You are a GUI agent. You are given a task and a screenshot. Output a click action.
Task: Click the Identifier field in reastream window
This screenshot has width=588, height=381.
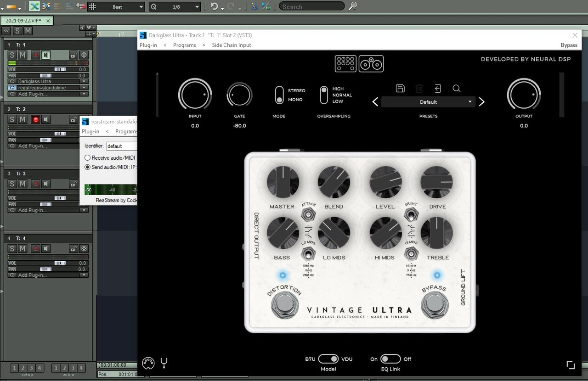(x=122, y=146)
